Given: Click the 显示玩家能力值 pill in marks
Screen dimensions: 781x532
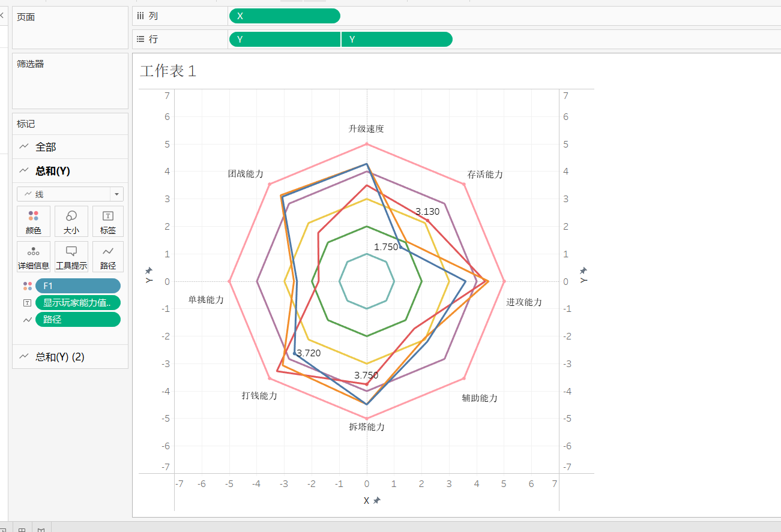Looking at the screenshot, I should tap(78, 303).
